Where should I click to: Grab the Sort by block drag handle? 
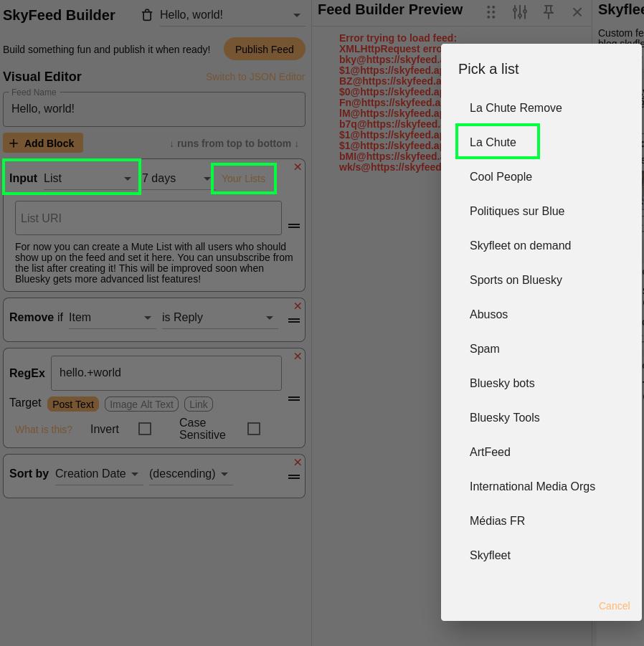294,477
